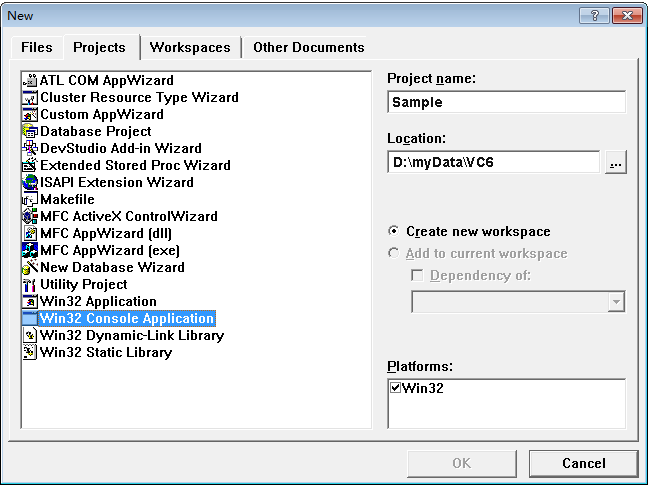Click the OK button
The height and width of the screenshot is (487, 648).
tap(462, 463)
